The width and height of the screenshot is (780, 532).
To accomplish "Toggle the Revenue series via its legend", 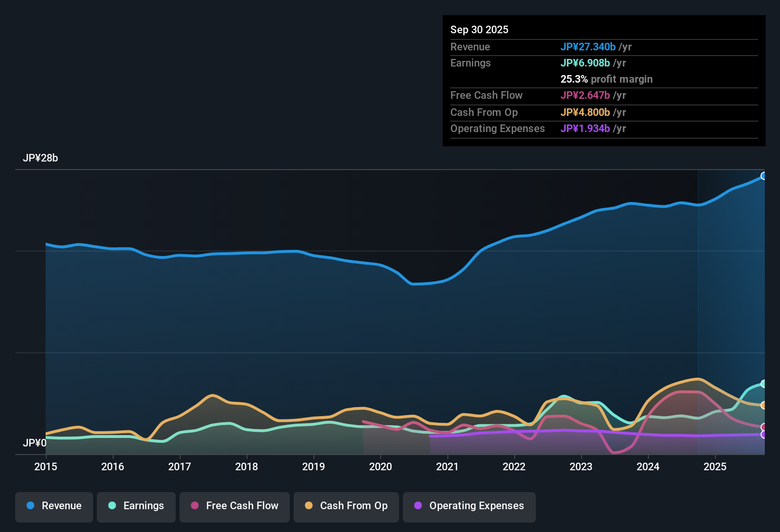I will click(x=54, y=506).
